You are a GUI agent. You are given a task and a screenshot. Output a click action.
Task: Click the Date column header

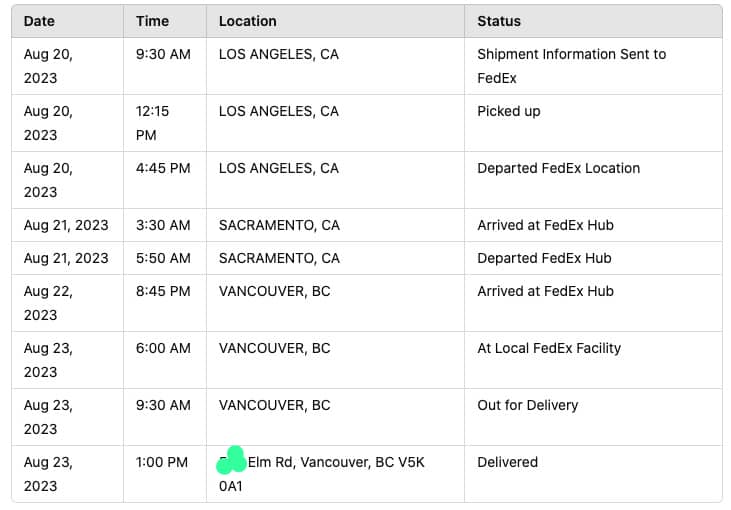(x=39, y=21)
